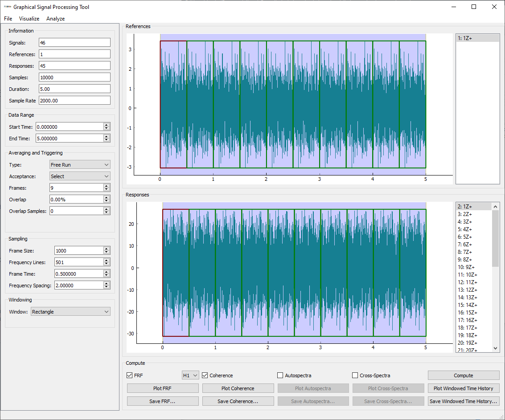The width and height of the screenshot is (505, 420).
Task: Increase Frames count with up arrow
Action: 106,186
